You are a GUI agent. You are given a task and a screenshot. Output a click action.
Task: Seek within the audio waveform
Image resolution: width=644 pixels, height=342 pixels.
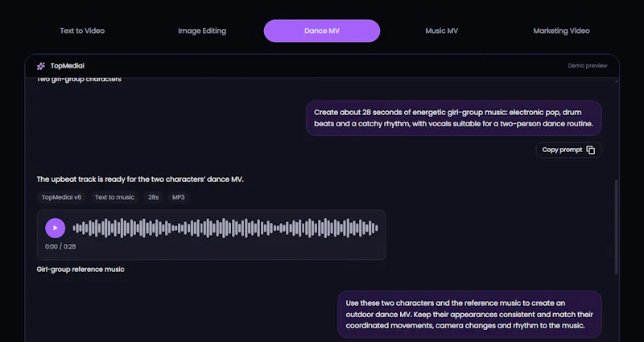(225, 228)
